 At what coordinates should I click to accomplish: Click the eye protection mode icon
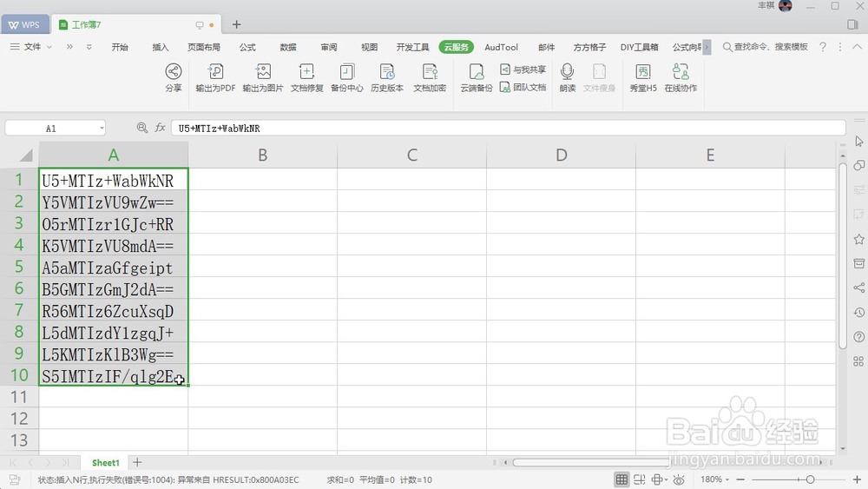pyautogui.click(x=680, y=479)
